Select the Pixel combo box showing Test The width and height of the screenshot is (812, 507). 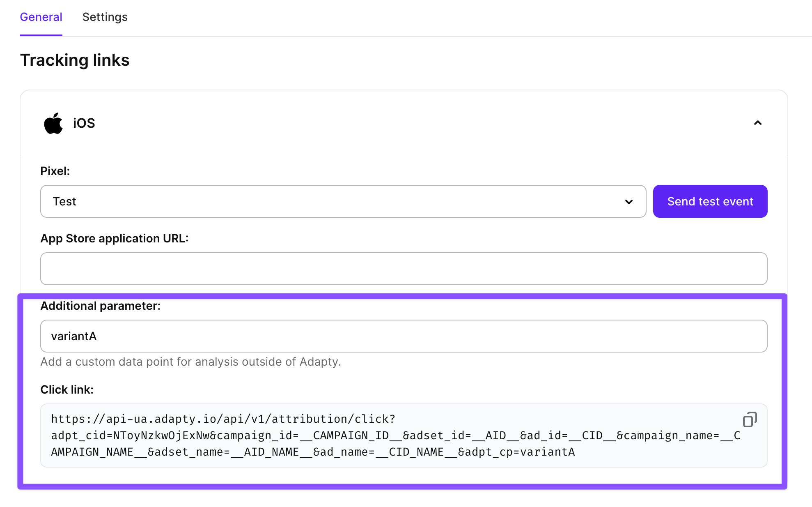point(343,201)
